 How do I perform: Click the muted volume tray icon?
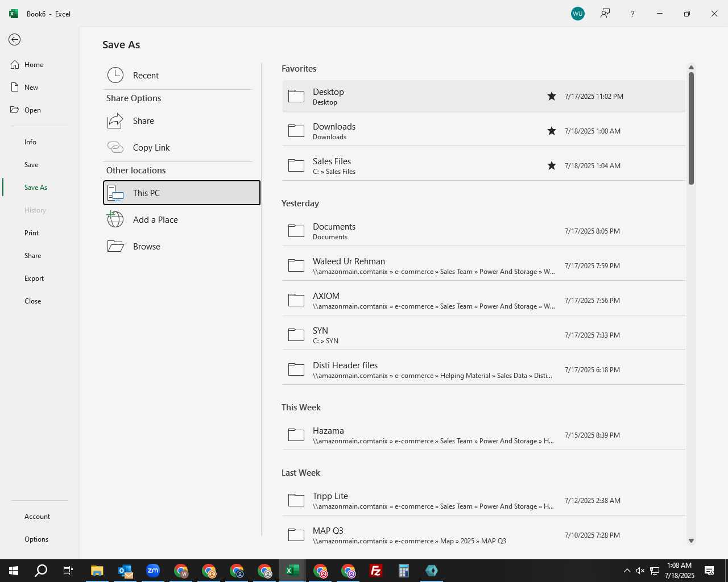pos(640,571)
